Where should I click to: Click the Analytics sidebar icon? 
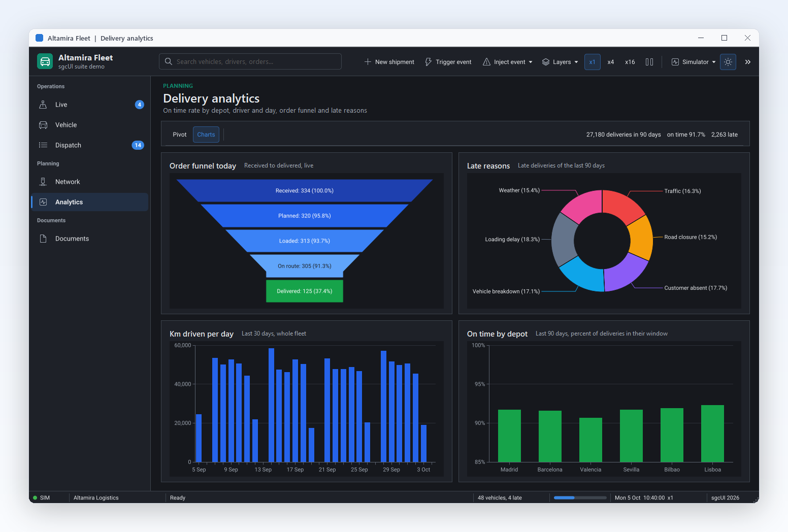point(43,202)
